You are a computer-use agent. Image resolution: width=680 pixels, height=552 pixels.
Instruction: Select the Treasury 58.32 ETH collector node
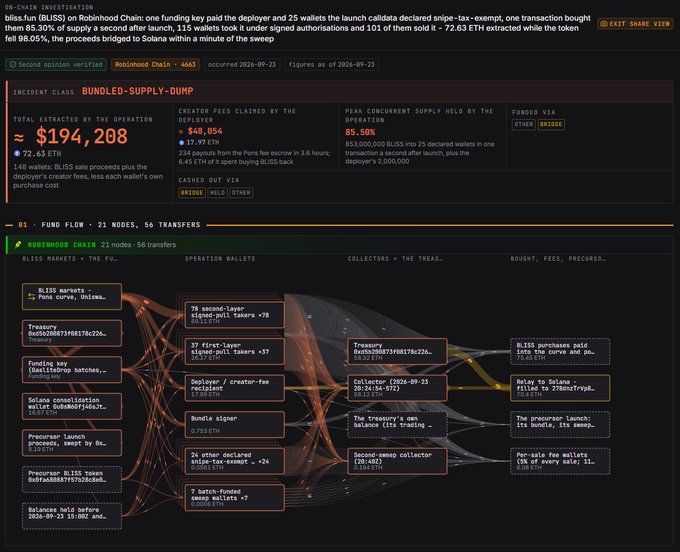point(397,351)
